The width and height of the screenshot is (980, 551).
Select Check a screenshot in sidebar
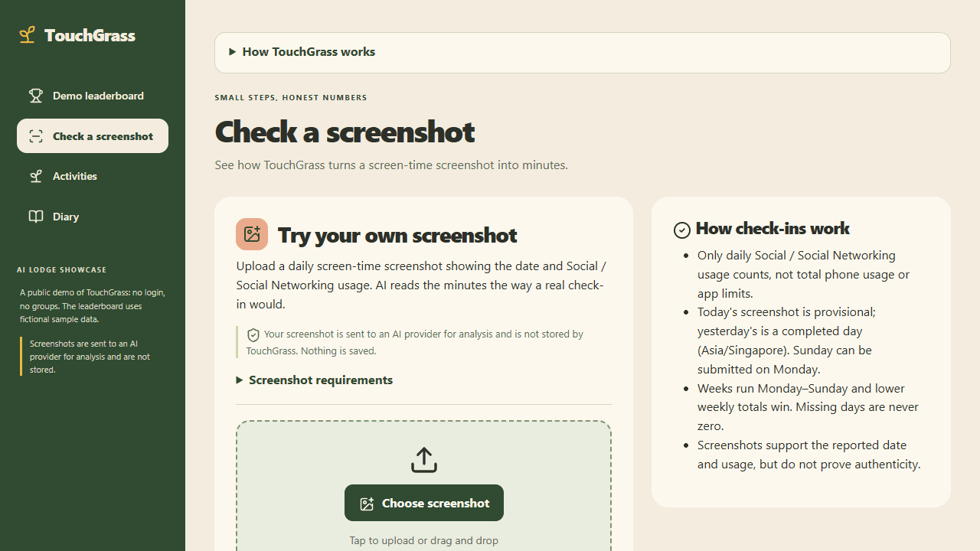coord(93,136)
